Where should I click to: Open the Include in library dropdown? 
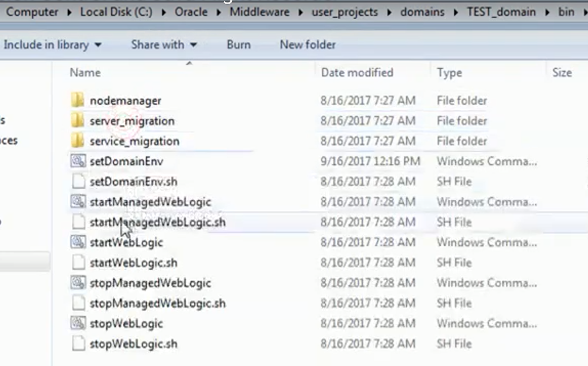52,45
